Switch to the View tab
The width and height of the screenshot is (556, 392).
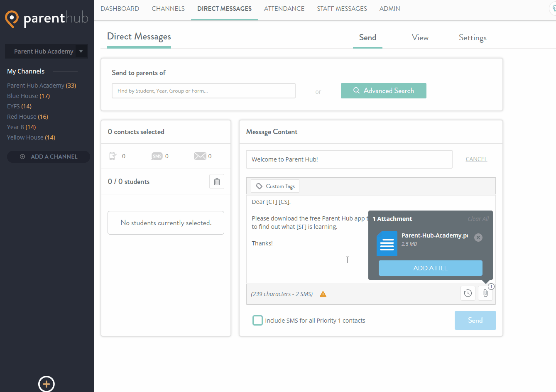click(x=420, y=38)
